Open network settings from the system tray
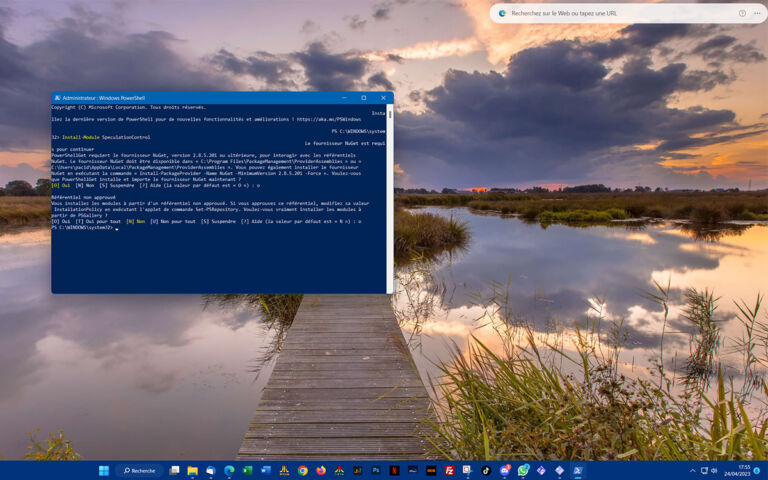Viewport: 768px width, 480px height. click(x=704, y=471)
